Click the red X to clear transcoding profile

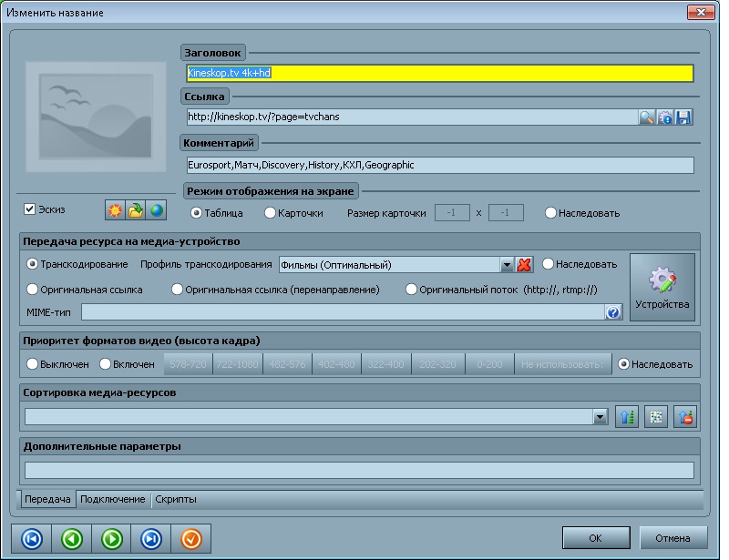pos(525,265)
